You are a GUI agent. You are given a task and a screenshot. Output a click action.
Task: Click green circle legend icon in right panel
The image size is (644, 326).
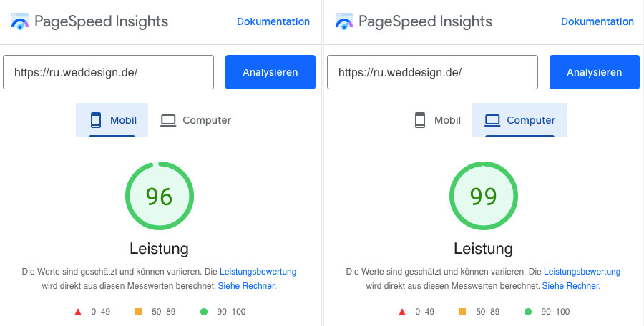pyautogui.click(x=528, y=312)
